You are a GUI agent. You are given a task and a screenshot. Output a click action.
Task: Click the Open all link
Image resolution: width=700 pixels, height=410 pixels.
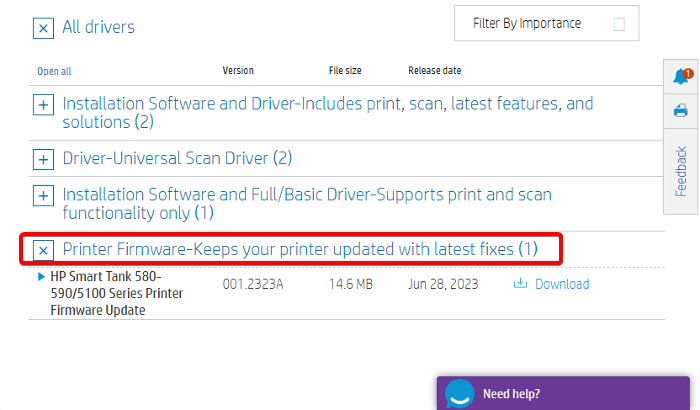(x=54, y=71)
